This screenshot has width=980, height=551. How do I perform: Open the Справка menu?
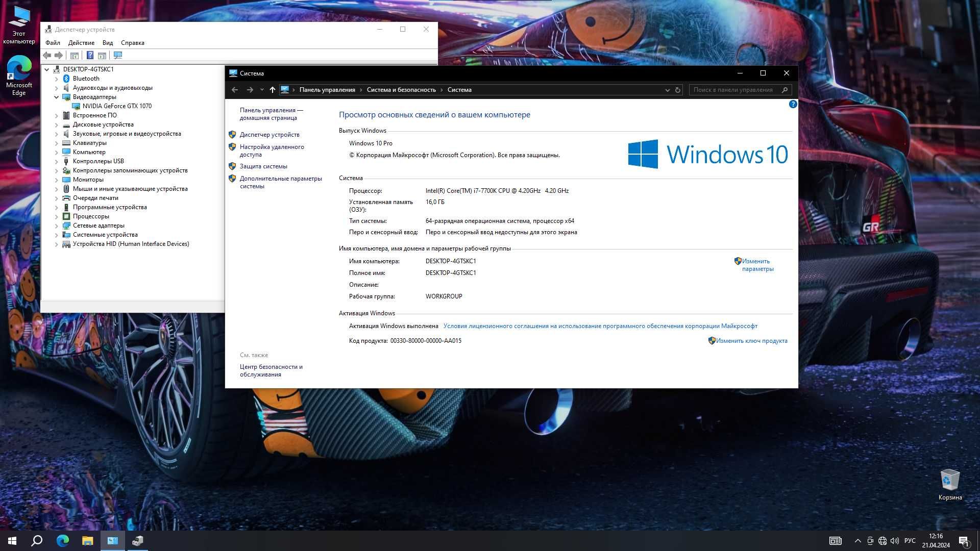coord(133,43)
